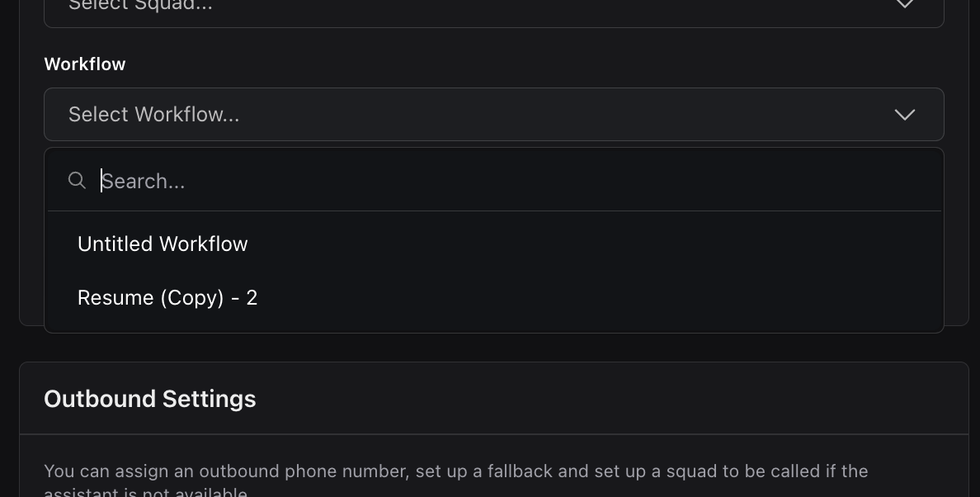Click the magnifier search icon
Image resolution: width=980 pixels, height=497 pixels.
point(77,180)
